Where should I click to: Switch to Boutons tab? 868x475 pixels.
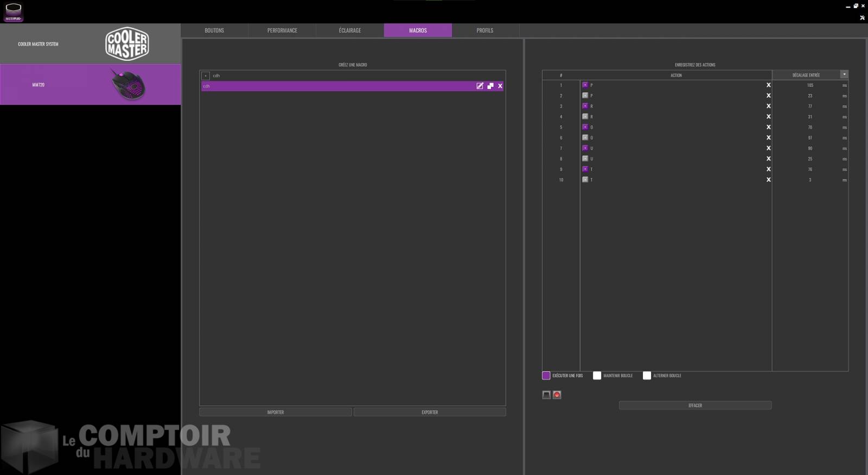pyautogui.click(x=214, y=30)
